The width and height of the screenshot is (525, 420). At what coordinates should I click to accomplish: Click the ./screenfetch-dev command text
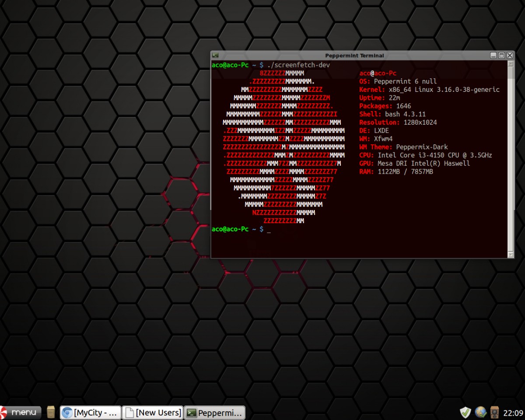pyautogui.click(x=298, y=65)
